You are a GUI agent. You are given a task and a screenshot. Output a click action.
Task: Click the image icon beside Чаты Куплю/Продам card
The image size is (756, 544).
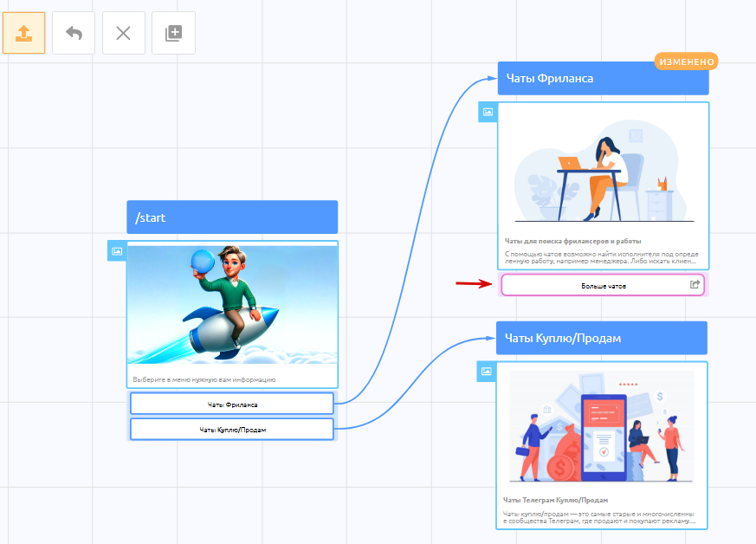(x=487, y=372)
